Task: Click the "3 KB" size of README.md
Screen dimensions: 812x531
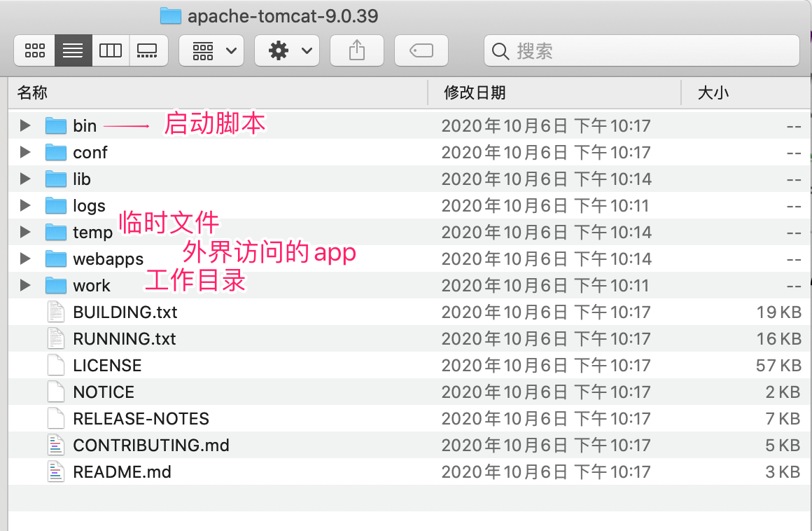Action: [783, 472]
